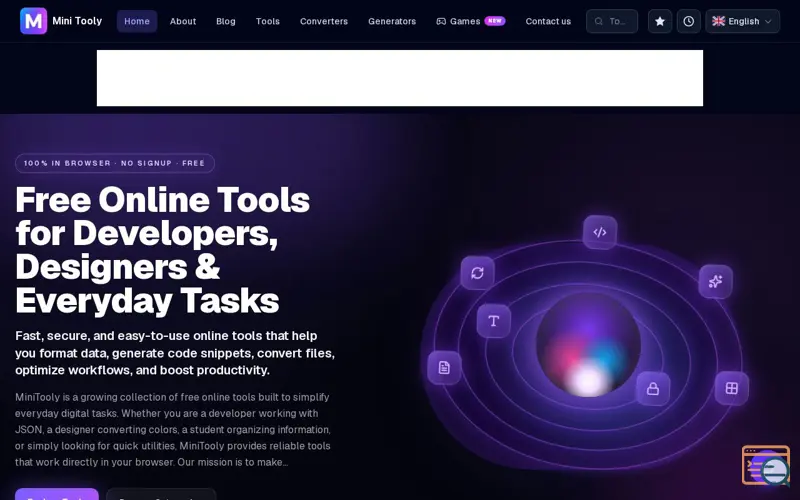Click the grid layout orbit icon

(x=732, y=388)
